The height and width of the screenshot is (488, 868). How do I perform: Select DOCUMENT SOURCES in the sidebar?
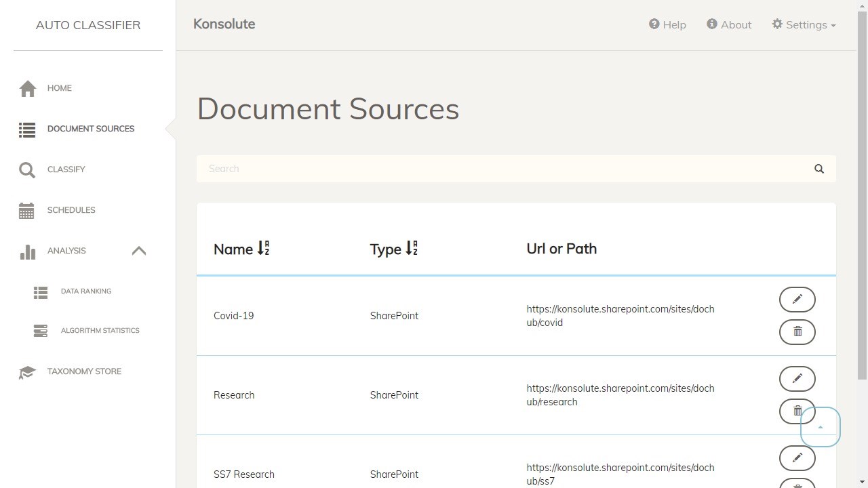click(91, 129)
